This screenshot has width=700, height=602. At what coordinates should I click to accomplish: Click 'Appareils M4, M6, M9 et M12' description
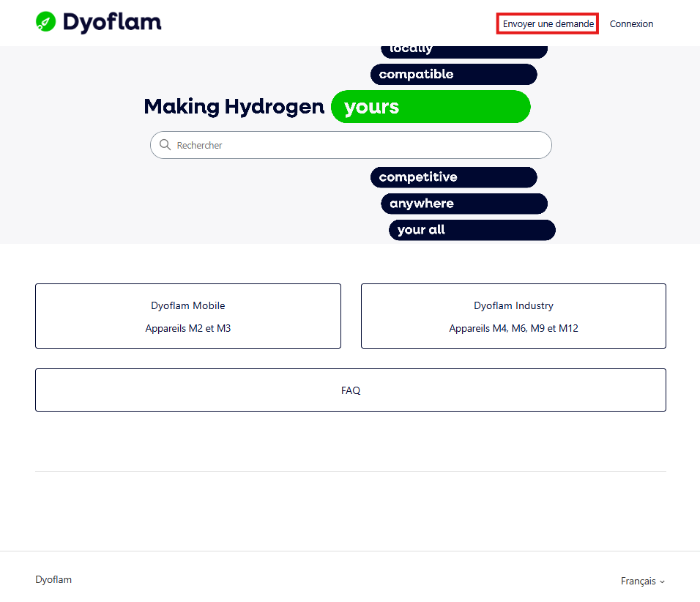click(x=513, y=328)
